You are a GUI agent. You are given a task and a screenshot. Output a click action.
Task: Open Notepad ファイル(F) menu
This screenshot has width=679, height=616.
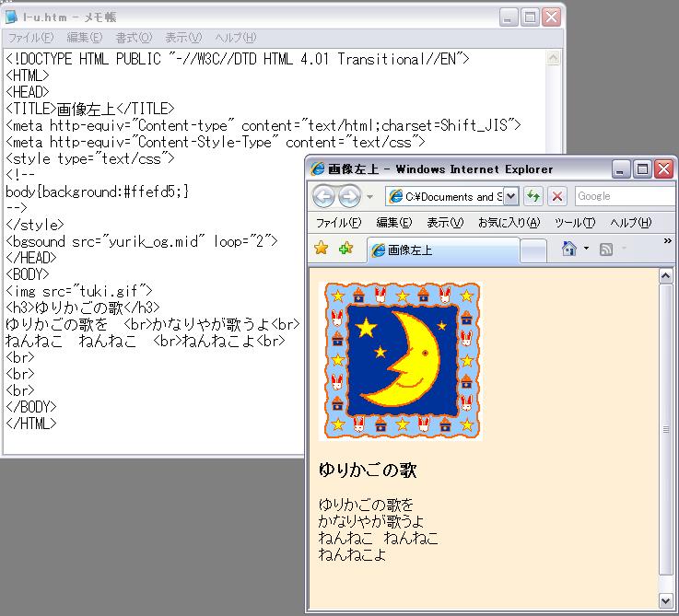(x=30, y=38)
